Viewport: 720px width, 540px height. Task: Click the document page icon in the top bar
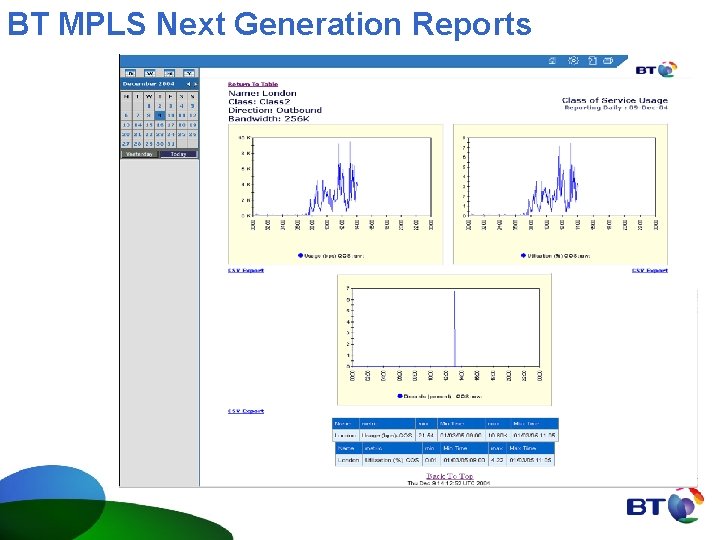(x=592, y=61)
